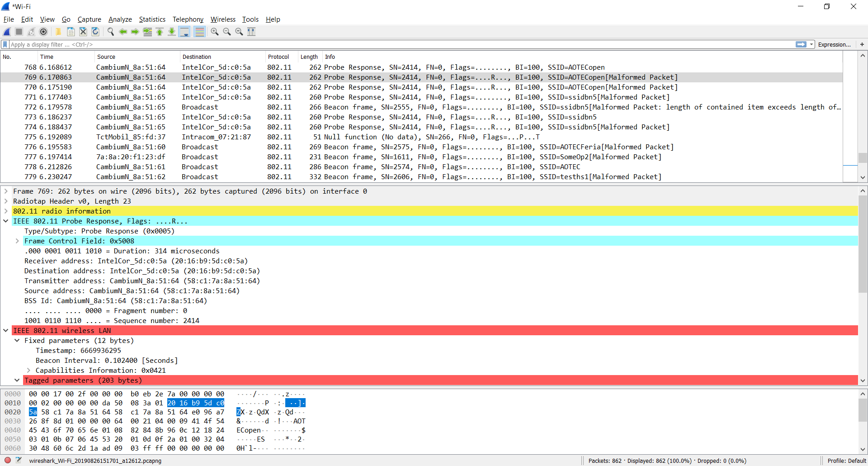Collapse IEEE 802.11 Probe Response section
The image size is (868, 466).
(6, 221)
